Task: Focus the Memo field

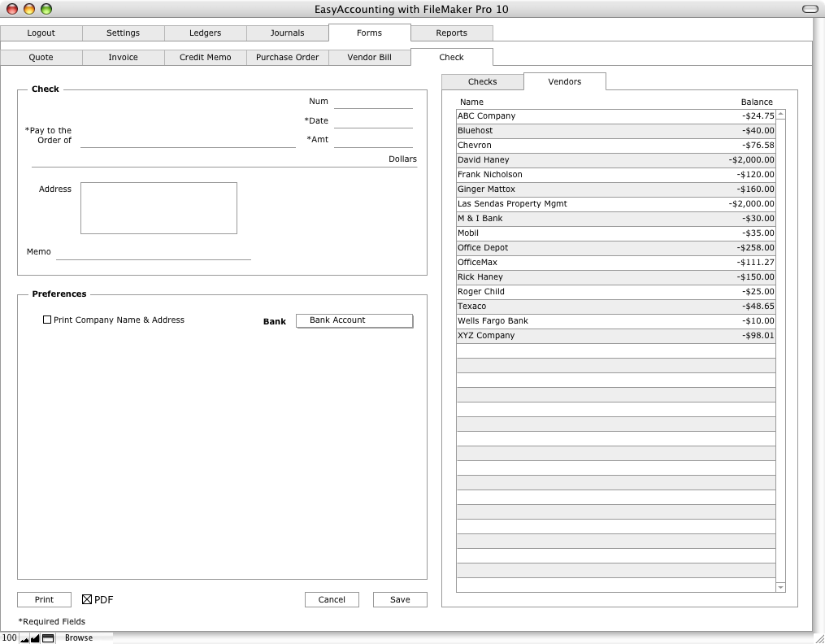Action: [x=154, y=252]
